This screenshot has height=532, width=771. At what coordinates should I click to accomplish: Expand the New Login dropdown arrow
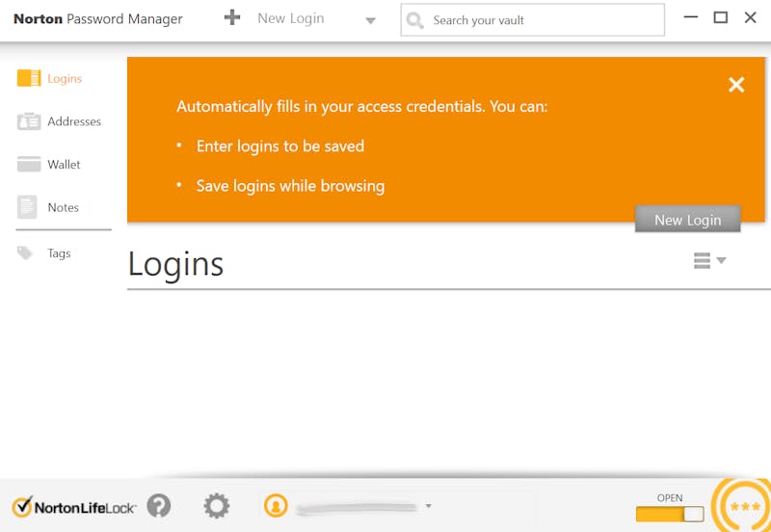371,20
